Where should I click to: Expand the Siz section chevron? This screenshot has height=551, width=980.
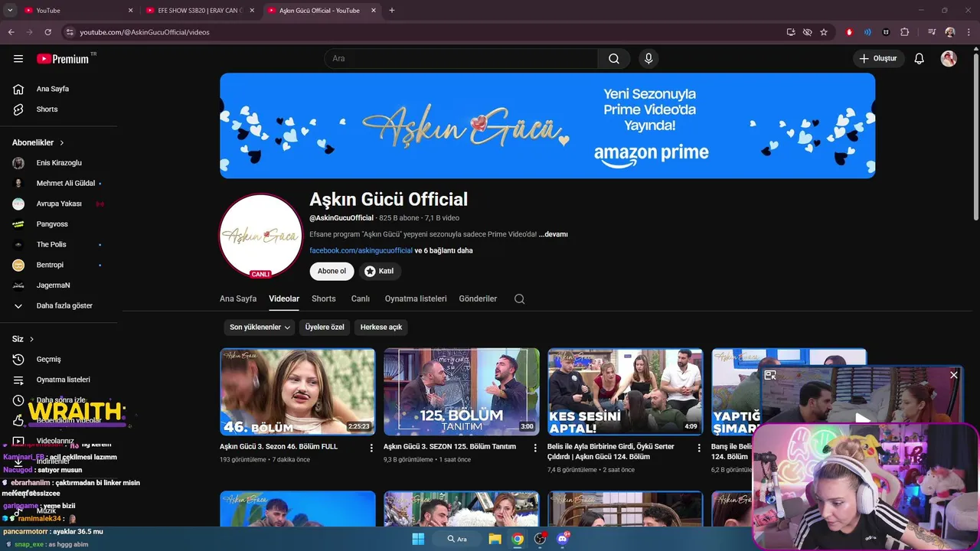[31, 339]
